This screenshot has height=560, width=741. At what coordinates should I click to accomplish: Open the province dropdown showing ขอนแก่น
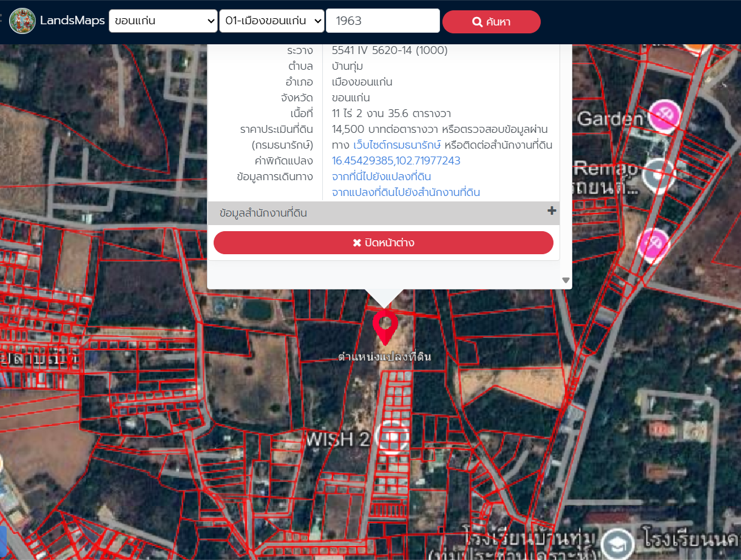[x=163, y=21]
